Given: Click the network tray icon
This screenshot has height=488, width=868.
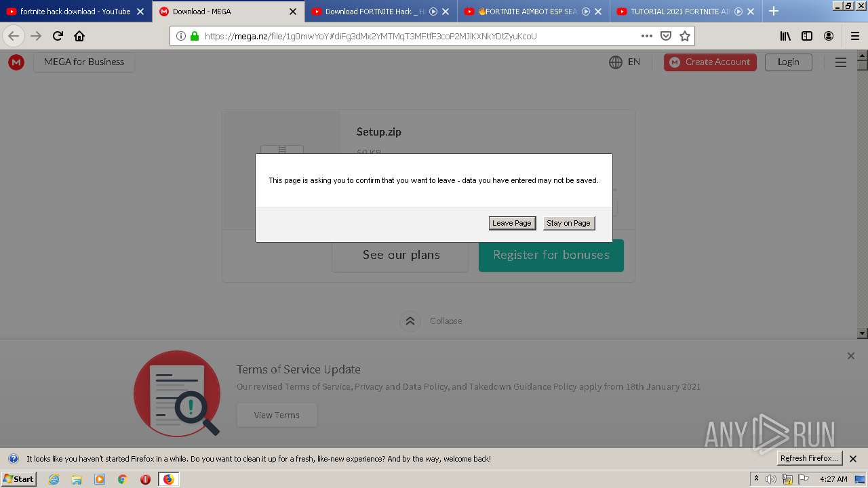Looking at the screenshot, I should pos(787,479).
